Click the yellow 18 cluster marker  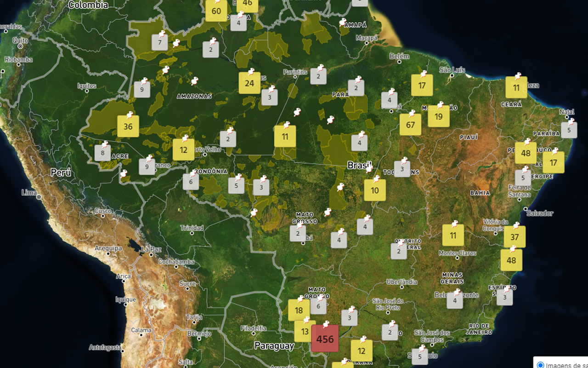(x=299, y=310)
